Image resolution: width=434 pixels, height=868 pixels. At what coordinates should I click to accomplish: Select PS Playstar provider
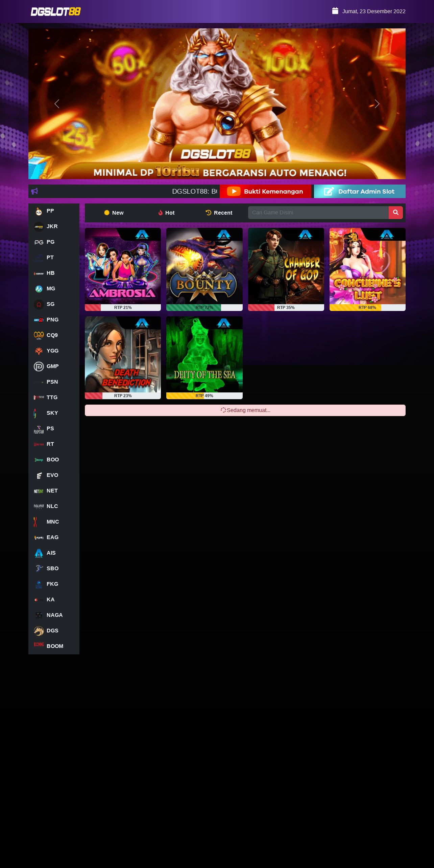tap(54, 429)
